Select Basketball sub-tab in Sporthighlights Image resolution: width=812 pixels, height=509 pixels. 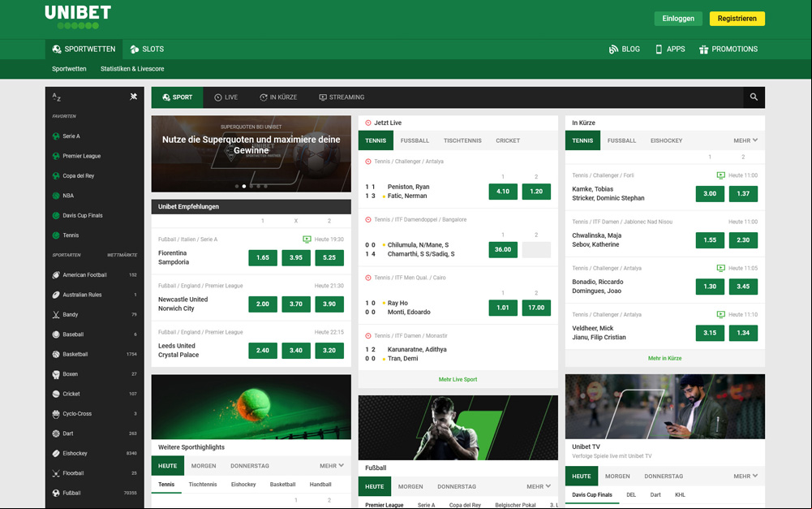tap(283, 485)
